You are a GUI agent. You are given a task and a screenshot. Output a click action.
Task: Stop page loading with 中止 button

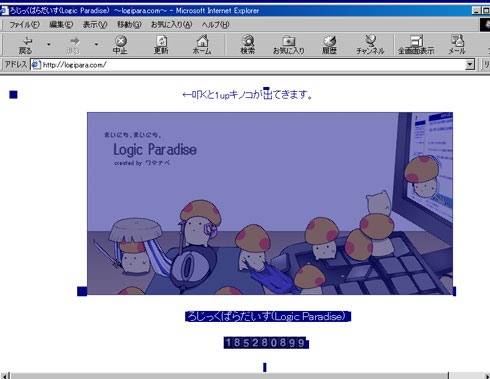pos(120,45)
